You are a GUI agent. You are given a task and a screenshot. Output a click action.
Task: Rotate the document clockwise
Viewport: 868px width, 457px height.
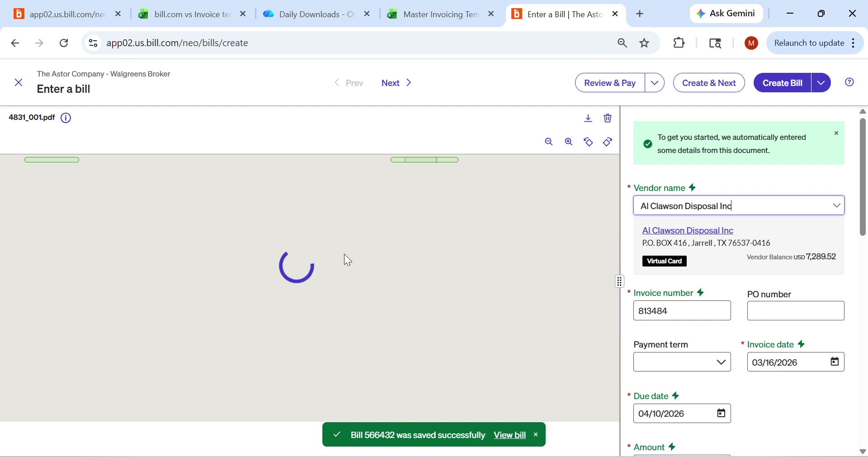coord(607,142)
